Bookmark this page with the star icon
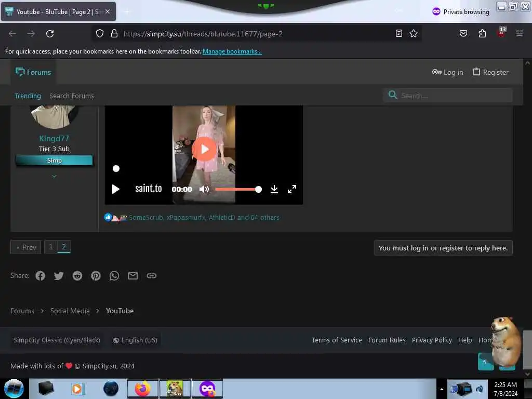The height and width of the screenshot is (399, 532). [x=413, y=33]
